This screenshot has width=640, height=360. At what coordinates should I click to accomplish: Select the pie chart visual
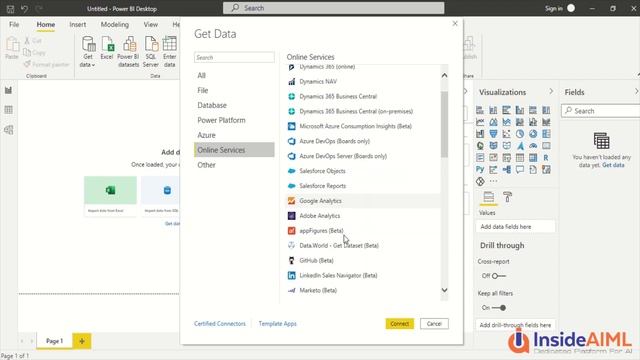coord(520,134)
